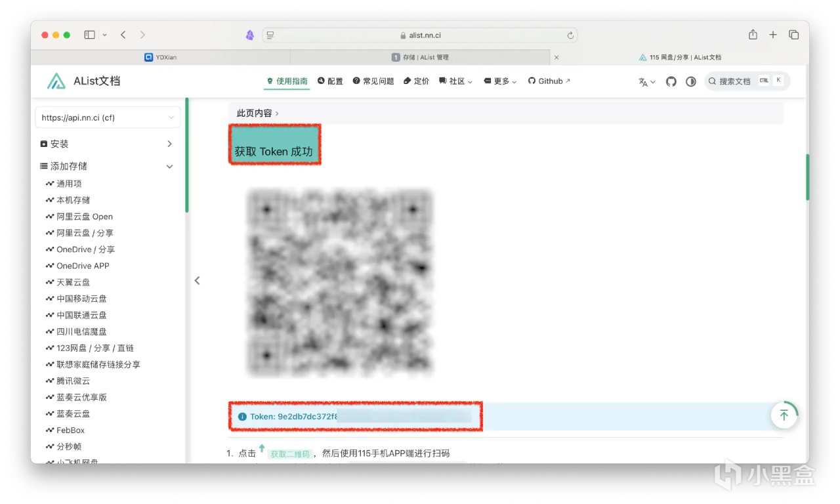The image size is (840, 504).
Task: Open a new Safari tab
Action: click(x=773, y=35)
